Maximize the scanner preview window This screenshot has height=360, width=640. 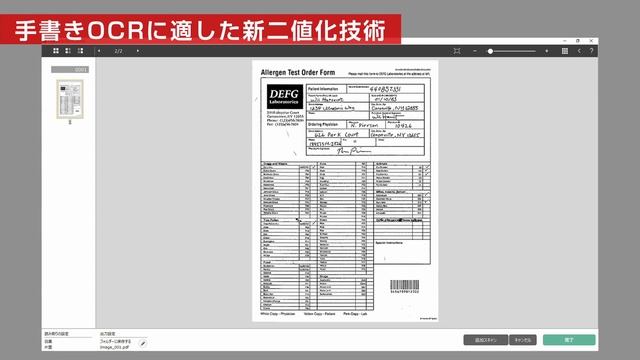coord(578,41)
